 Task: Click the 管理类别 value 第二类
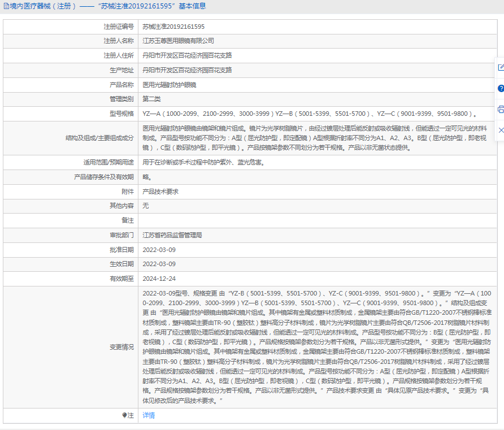151,99
